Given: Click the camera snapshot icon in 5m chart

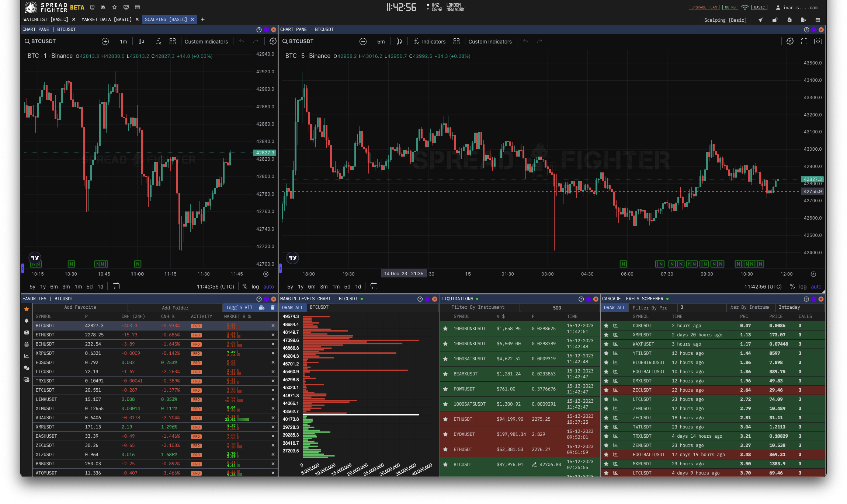Looking at the screenshot, I should tap(818, 42).
